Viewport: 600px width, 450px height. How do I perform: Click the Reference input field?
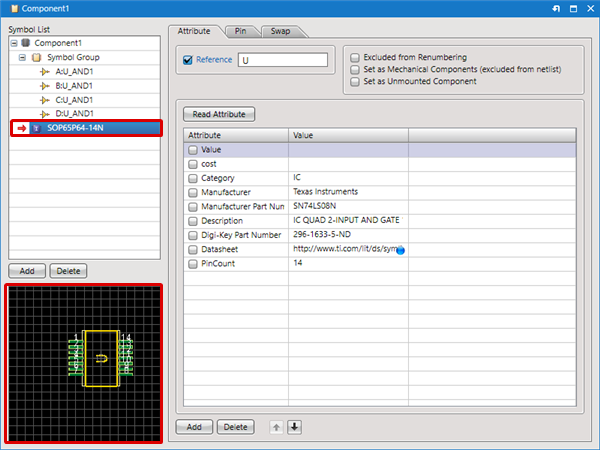(283, 60)
